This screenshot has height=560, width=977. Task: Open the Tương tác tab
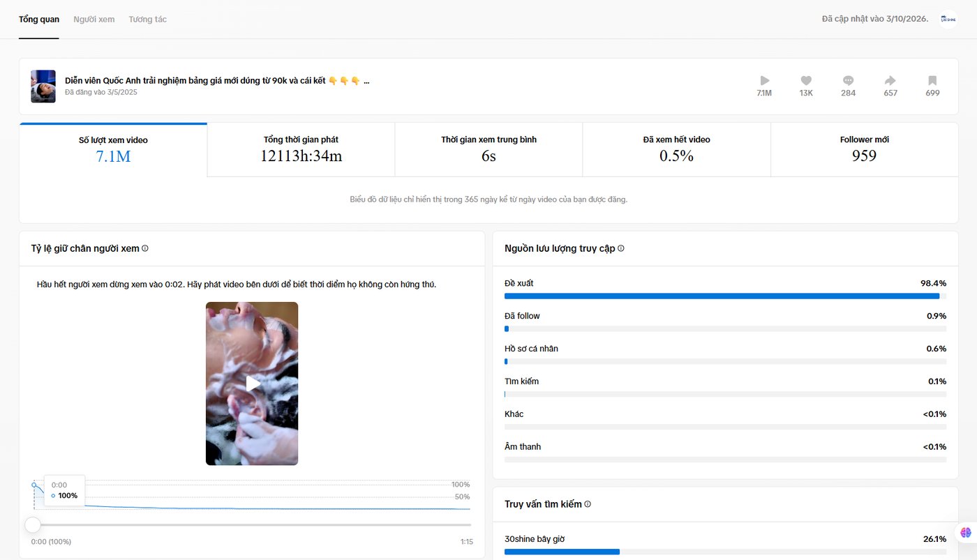(148, 20)
